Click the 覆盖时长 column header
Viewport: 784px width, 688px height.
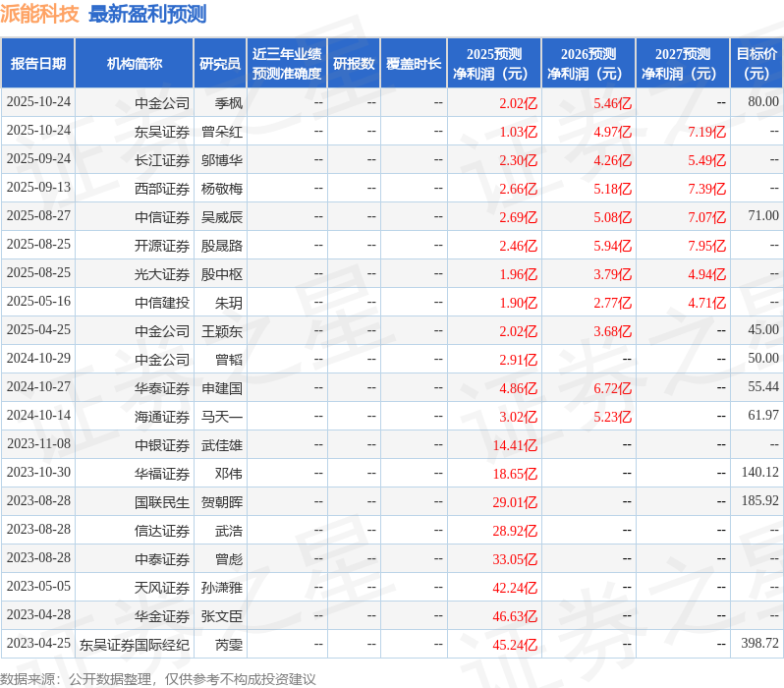point(414,64)
